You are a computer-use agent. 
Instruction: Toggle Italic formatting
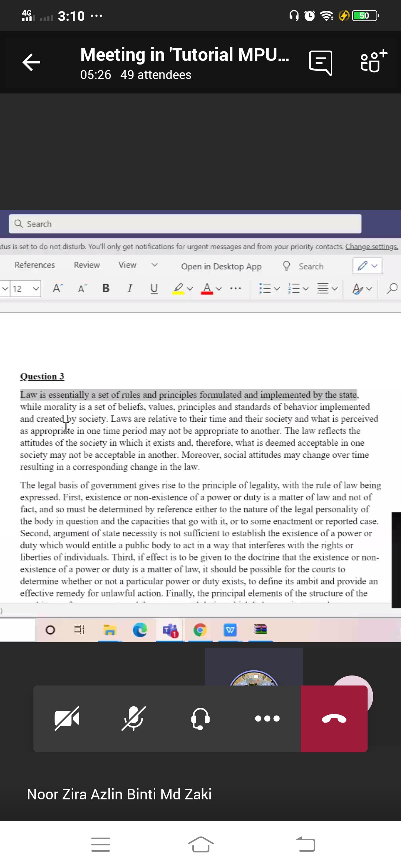130,288
